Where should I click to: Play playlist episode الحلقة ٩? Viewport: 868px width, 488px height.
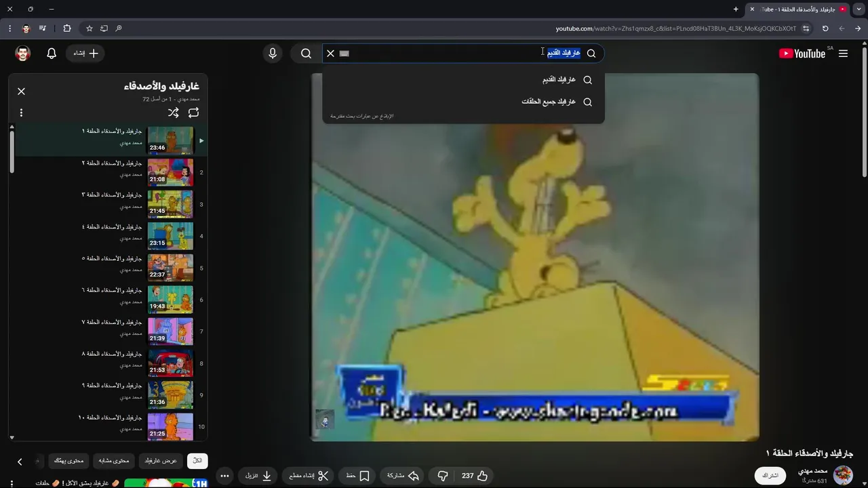tap(111, 395)
